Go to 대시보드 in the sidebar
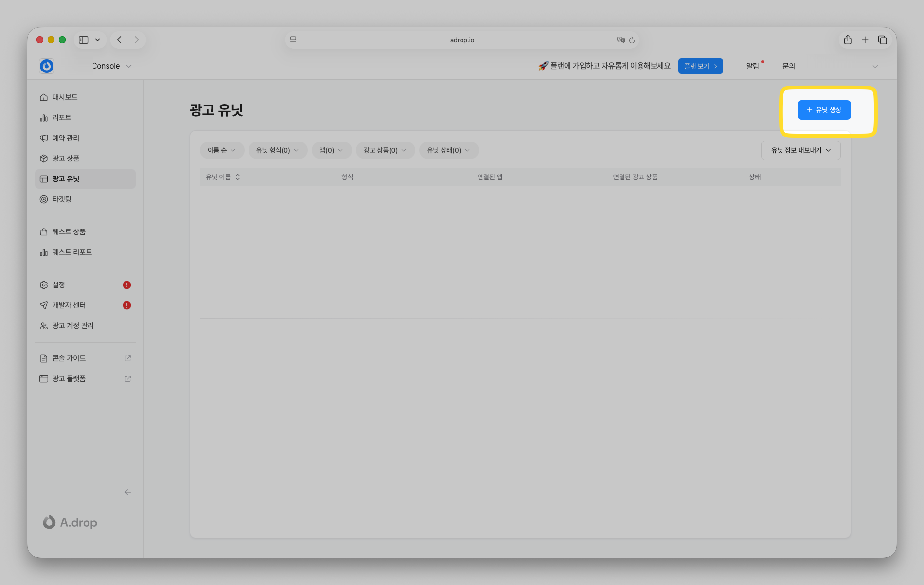The image size is (924, 585). pyautogui.click(x=65, y=97)
